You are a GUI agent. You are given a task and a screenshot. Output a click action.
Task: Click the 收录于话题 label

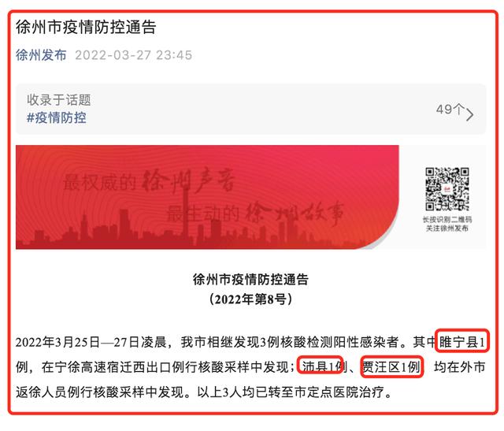pyautogui.click(x=59, y=100)
